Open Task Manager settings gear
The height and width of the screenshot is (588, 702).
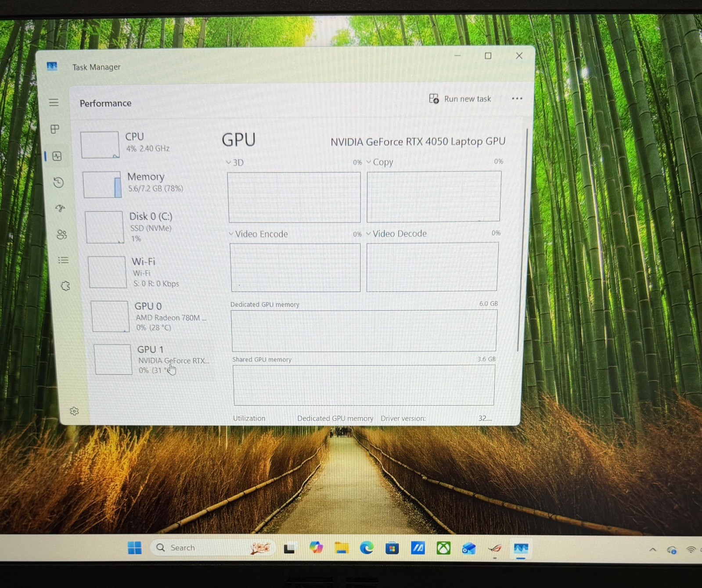pos(74,411)
